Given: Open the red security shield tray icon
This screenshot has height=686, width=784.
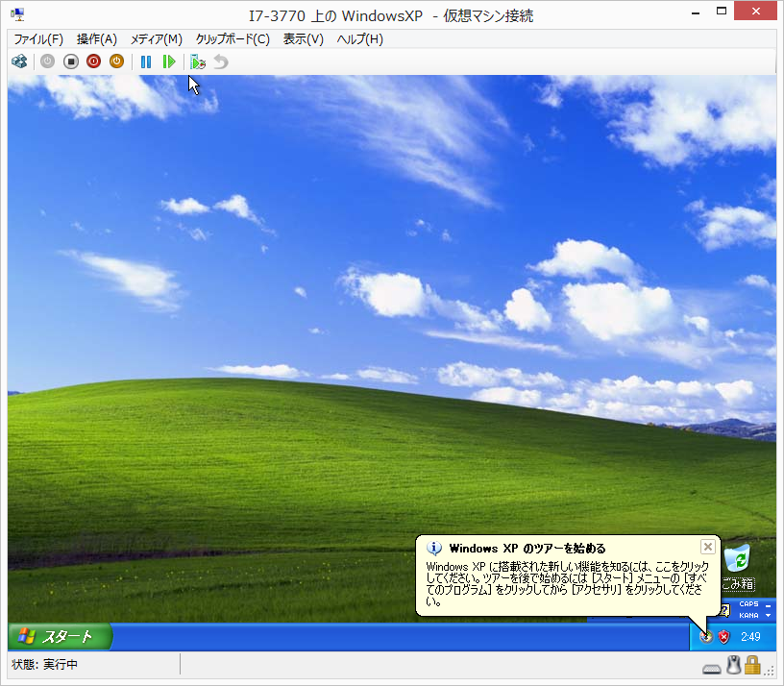Looking at the screenshot, I should [723, 636].
